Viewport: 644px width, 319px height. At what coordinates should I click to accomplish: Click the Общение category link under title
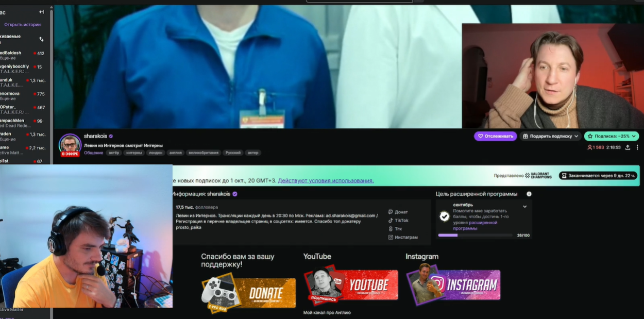[x=94, y=153]
